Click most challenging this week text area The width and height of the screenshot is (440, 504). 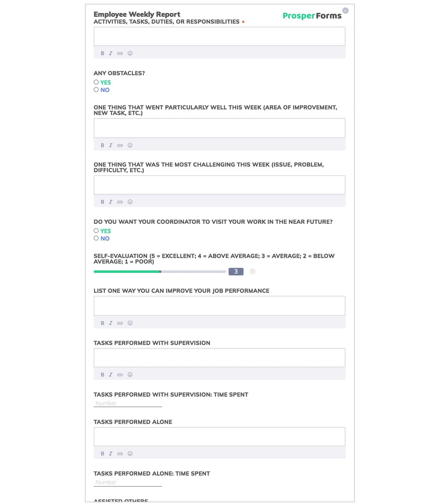tap(219, 184)
